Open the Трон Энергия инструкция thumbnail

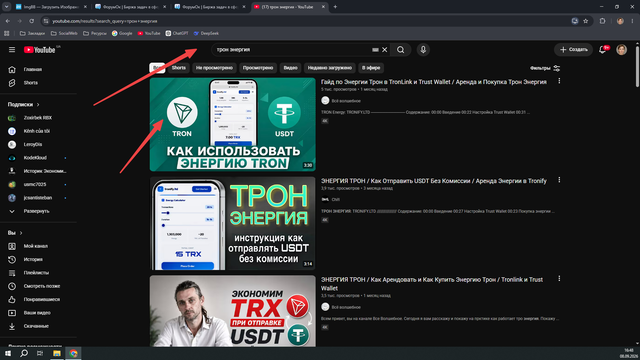pos(233,223)
